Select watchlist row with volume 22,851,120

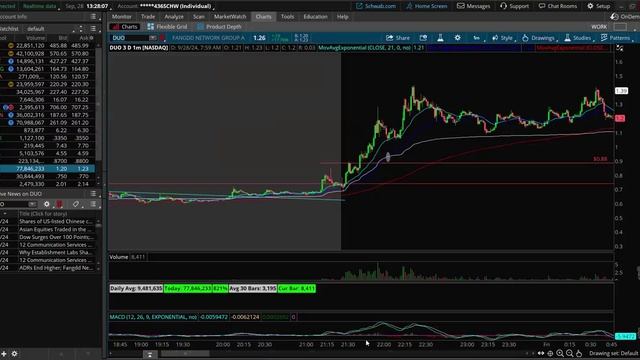pos(47,46)
